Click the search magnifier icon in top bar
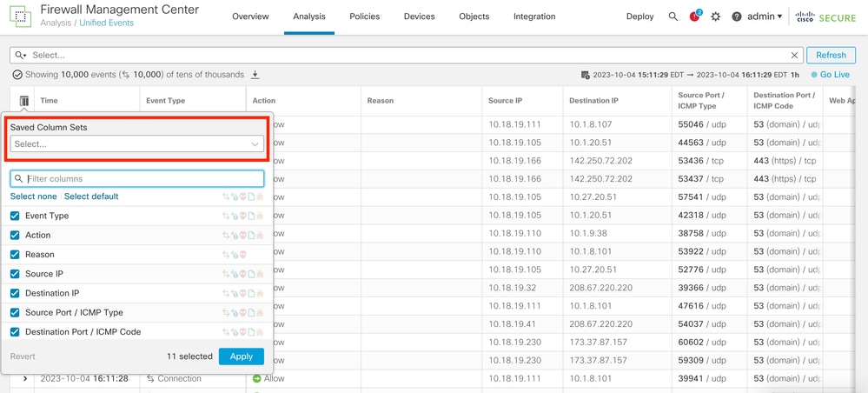 click(673, 17)
